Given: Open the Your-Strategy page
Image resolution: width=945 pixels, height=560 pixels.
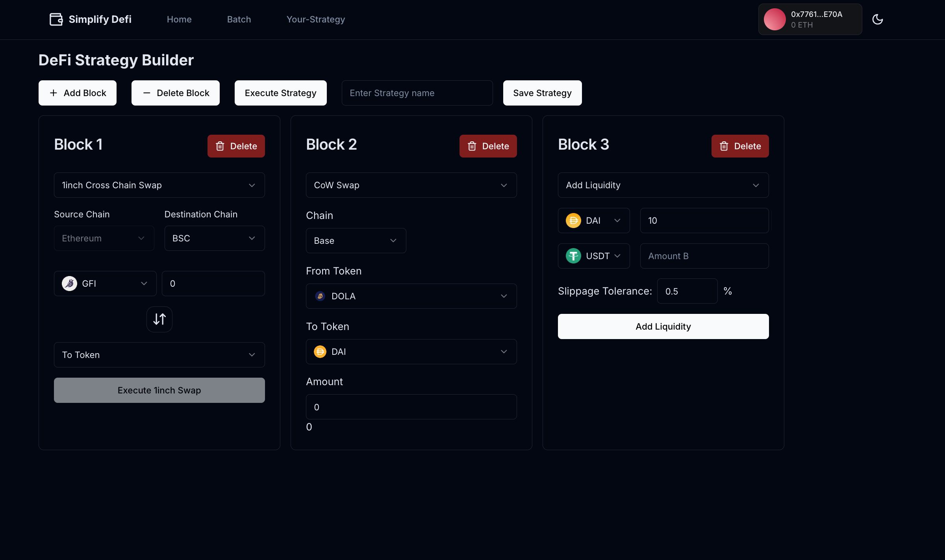Looking at the screenshot, I should tap(316, 19).
